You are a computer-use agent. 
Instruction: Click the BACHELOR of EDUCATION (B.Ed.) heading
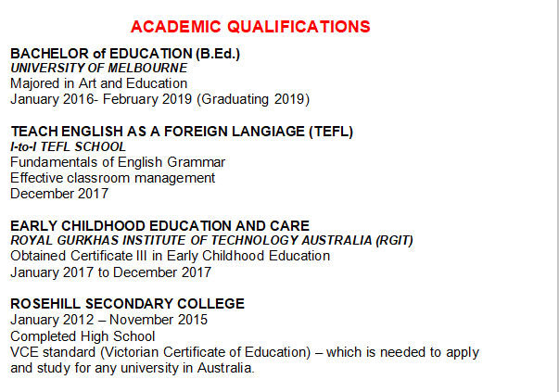point(125,54)
